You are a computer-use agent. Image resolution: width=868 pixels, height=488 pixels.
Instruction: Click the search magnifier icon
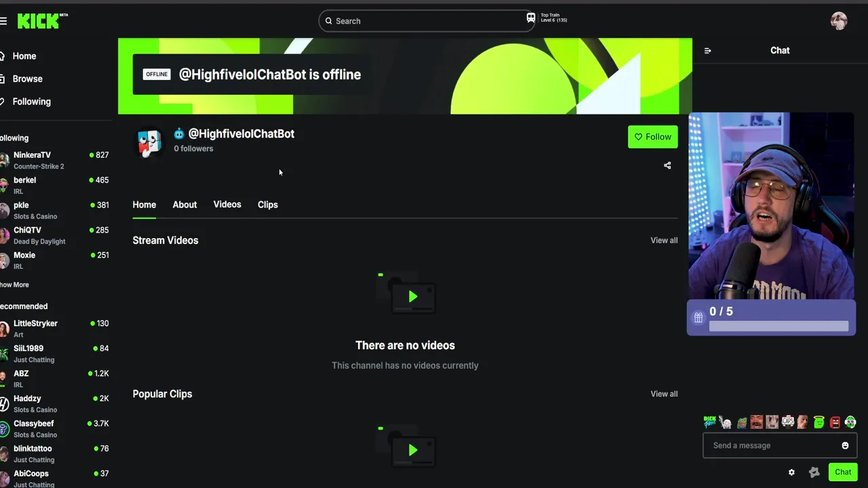pyautogui.click(x=329, y=21)
